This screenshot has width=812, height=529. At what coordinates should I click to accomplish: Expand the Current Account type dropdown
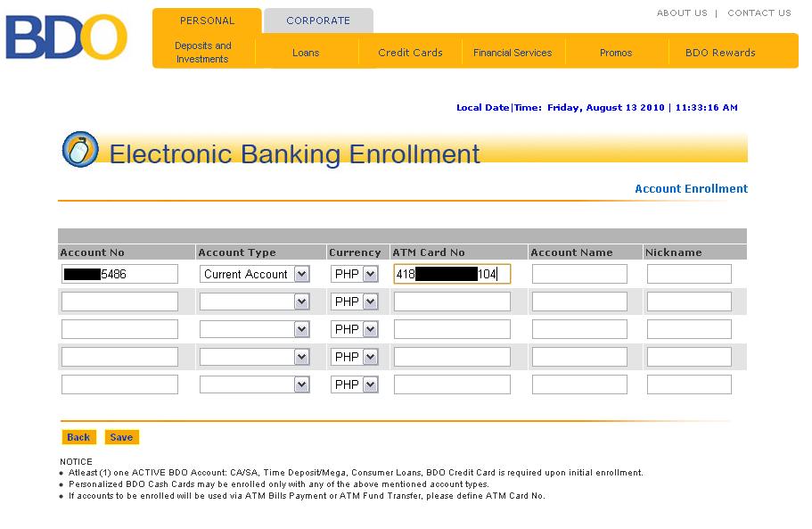click(301, 274)
